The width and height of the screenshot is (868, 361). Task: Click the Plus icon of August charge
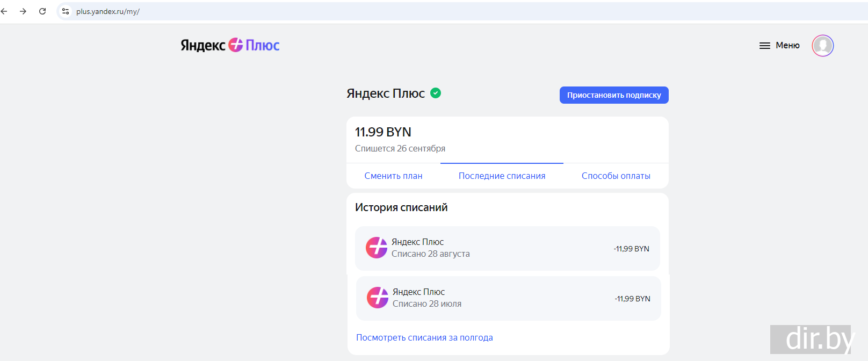click(377, 248)
